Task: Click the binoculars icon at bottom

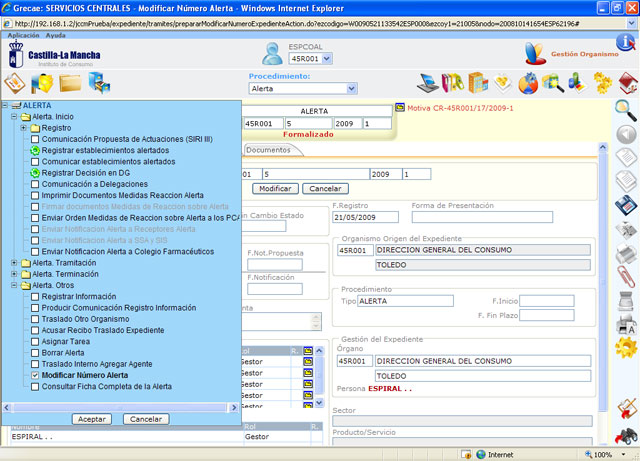Action: (626, 435)
